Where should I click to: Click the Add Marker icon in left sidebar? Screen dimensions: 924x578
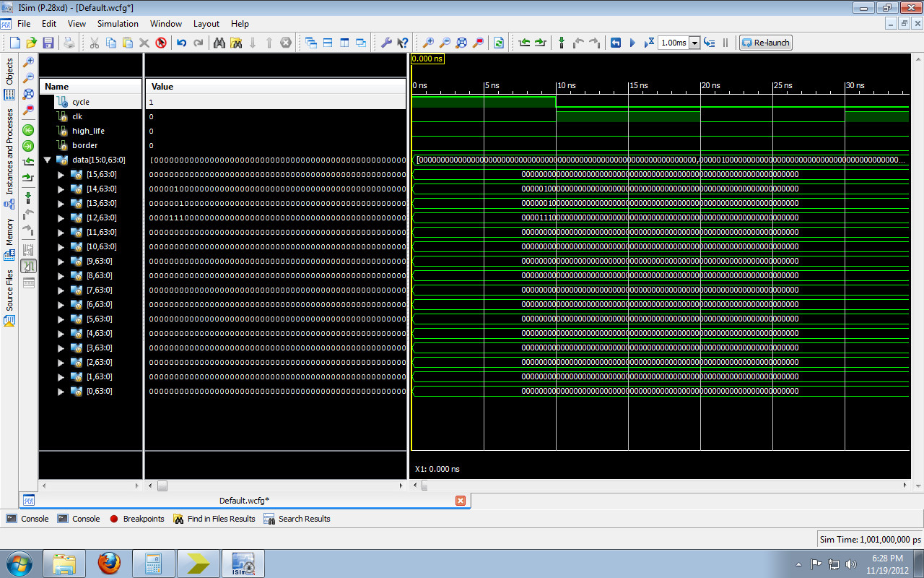tap(29, 198)
